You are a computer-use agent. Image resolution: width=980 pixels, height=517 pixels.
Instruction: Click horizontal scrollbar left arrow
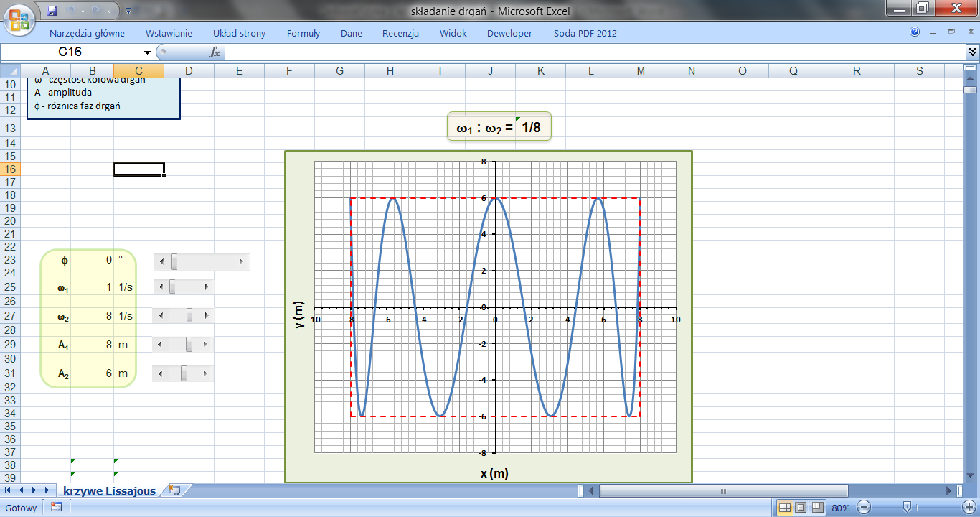point(593,491)
